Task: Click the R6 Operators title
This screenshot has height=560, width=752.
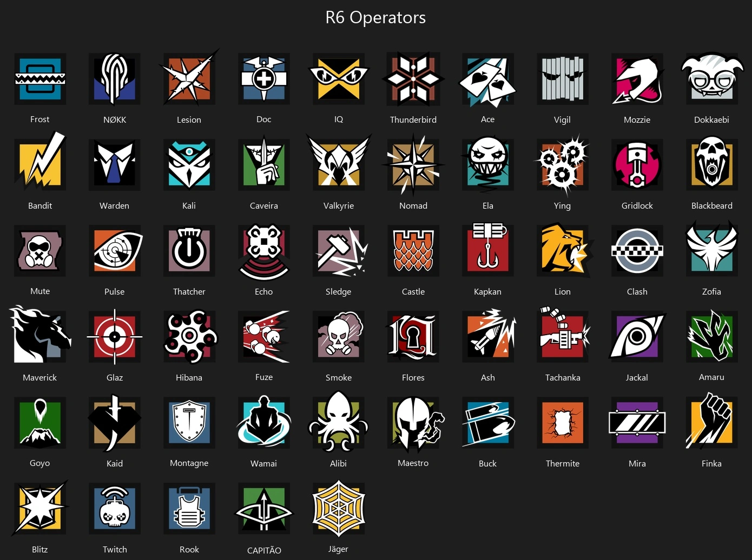Action: tap(375, 17)
